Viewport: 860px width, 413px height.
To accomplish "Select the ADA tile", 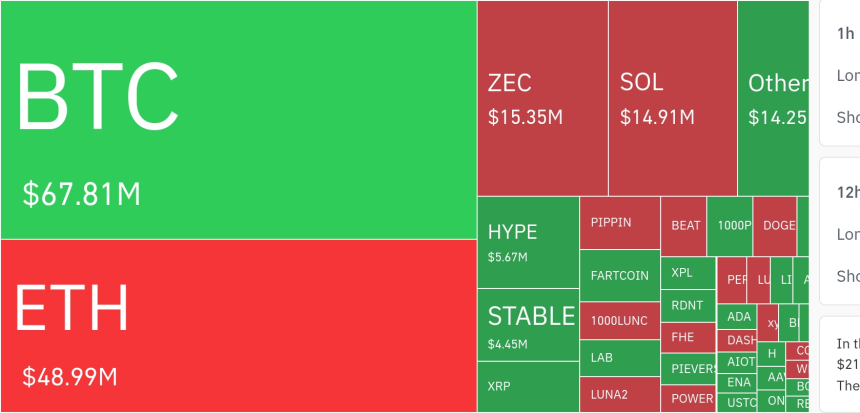I will click(x=739, y=317).
